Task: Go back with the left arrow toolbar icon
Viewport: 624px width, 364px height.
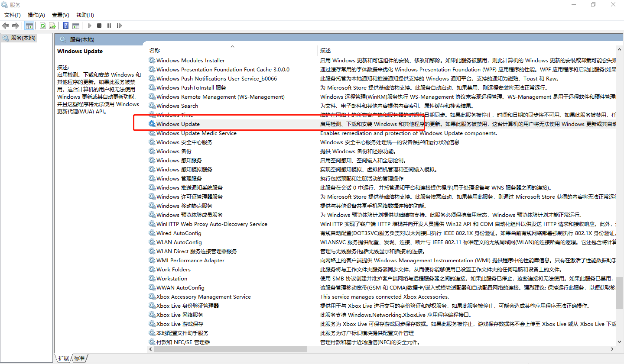Action: [x=6, y=26]
